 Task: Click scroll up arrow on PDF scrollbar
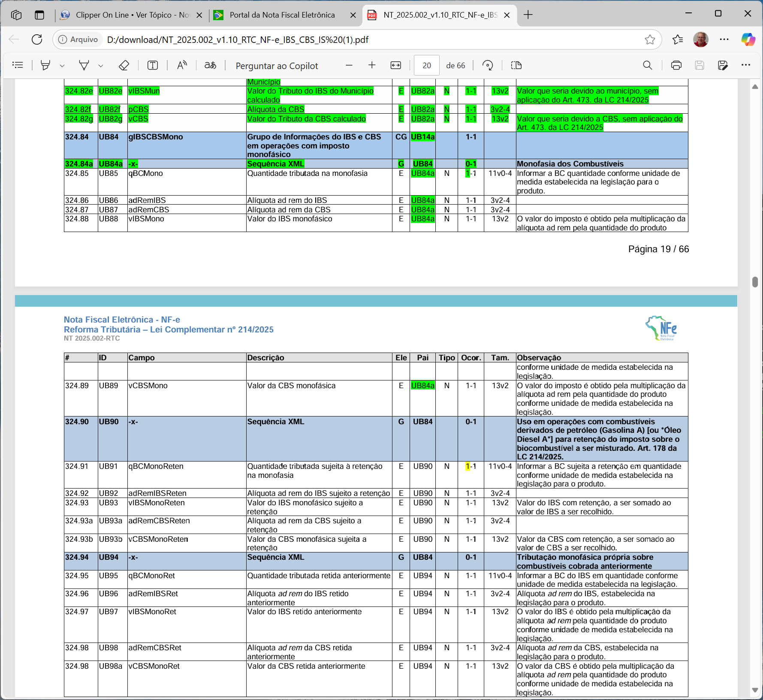[755, 87]
